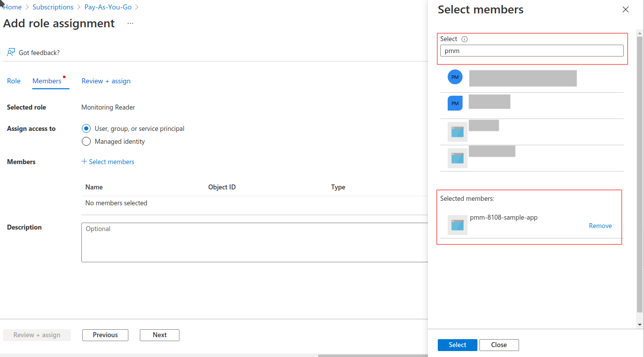The height and width of the screenshot is (357, 644).
Task: Go back with the Previous button
Action: click(x=105, y=335)
